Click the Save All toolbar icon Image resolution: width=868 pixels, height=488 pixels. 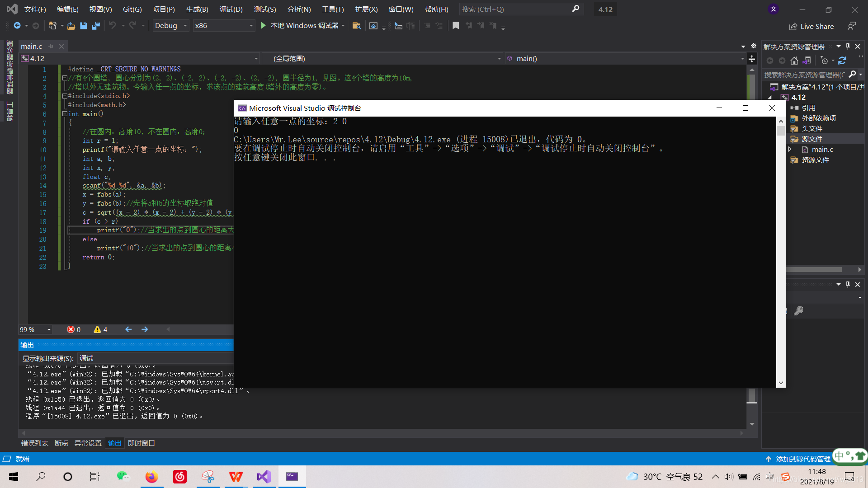[x=95, y=26]
